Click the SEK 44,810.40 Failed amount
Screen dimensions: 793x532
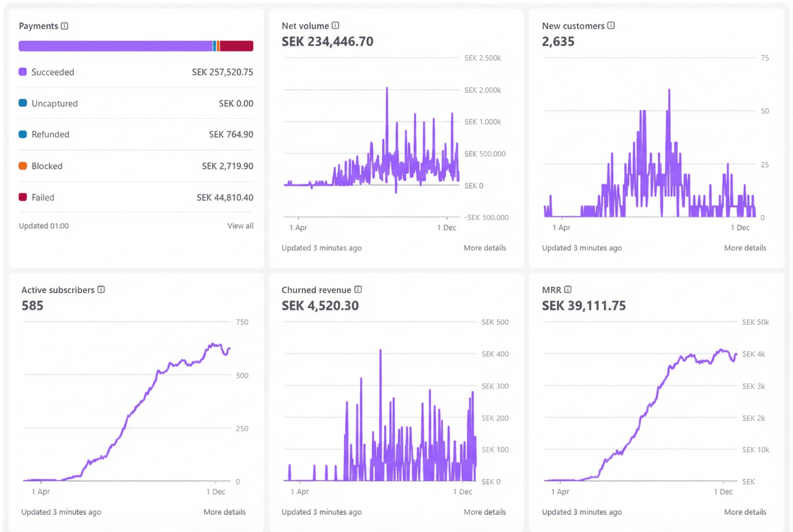pyautogui.click(x=225, y=197)
